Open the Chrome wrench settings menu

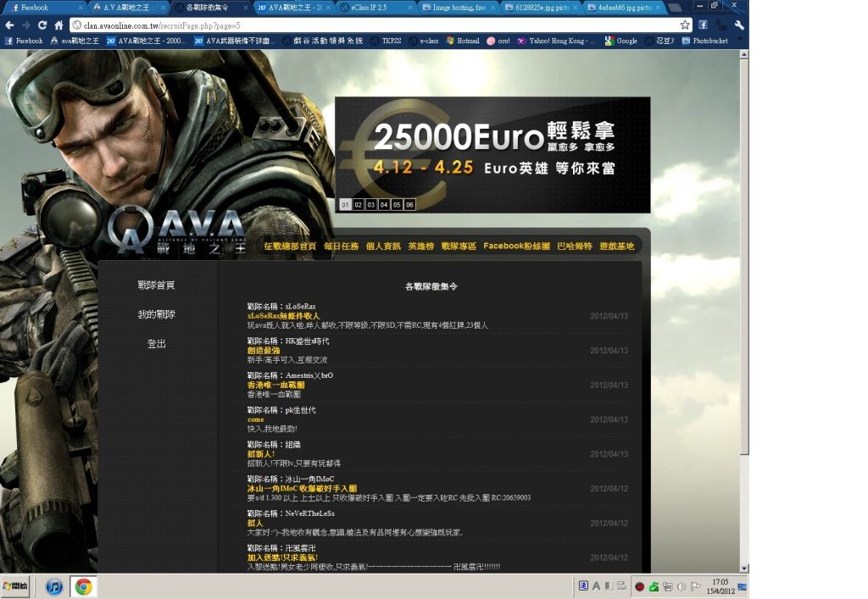tap(739, 25)
